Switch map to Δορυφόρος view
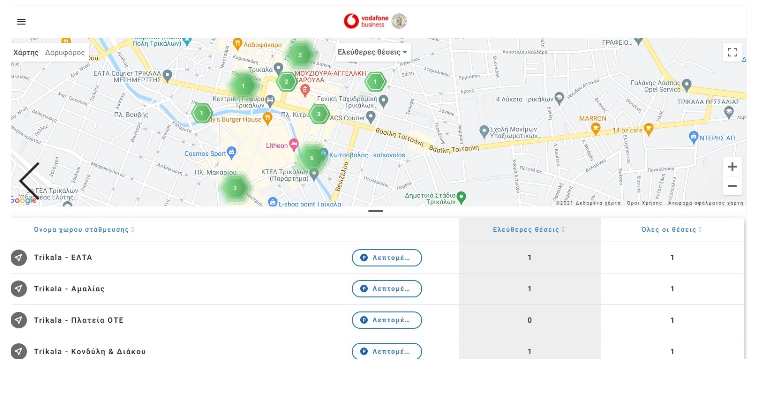Viewport: 759px width, 397px height. [65, 52]
